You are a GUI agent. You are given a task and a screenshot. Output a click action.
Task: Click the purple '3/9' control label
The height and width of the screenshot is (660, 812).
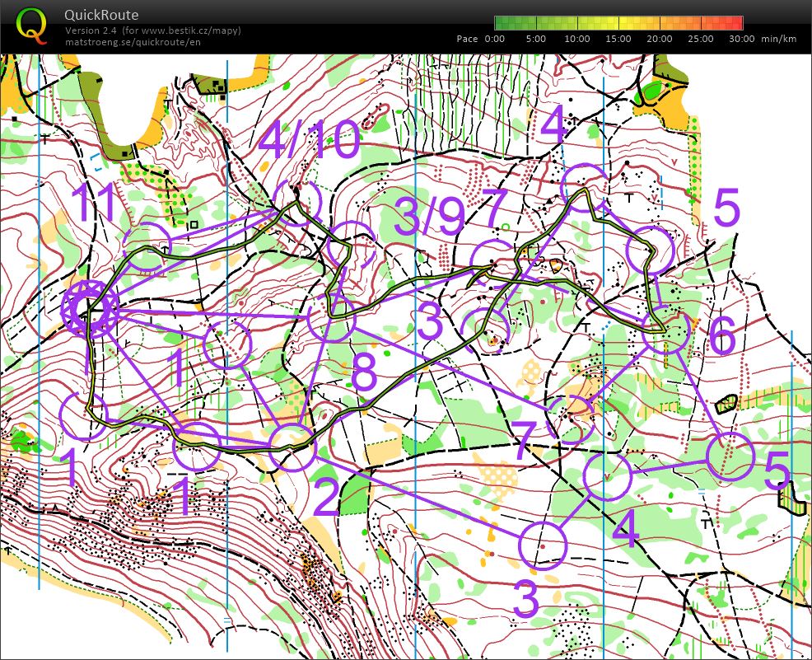(428, 218)
